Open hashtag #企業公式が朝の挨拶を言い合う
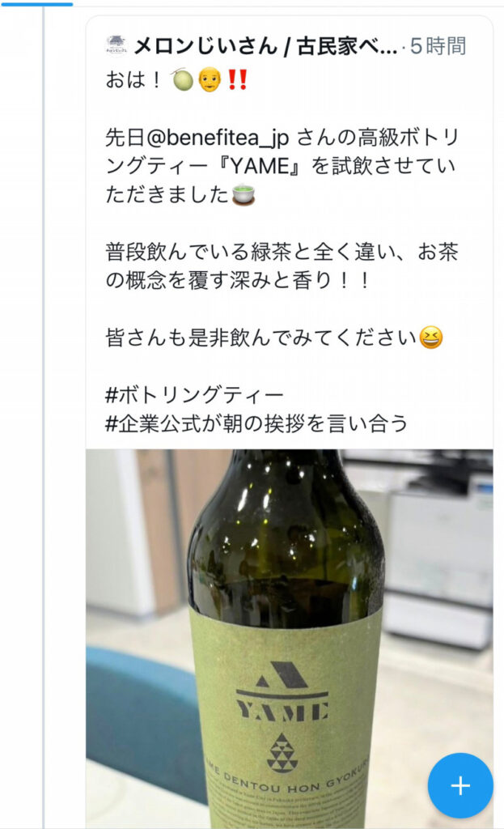504x829 pixels. click(x=256, y=423)
